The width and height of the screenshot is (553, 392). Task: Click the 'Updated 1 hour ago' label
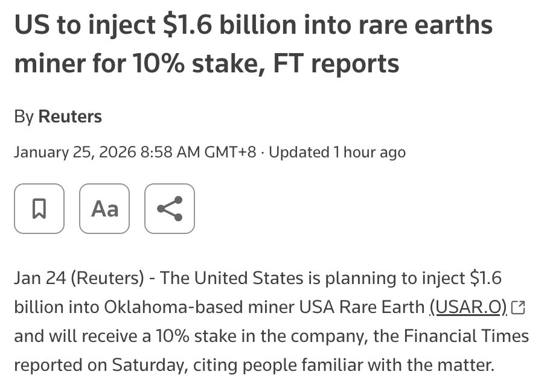click(x=337, y=153)
